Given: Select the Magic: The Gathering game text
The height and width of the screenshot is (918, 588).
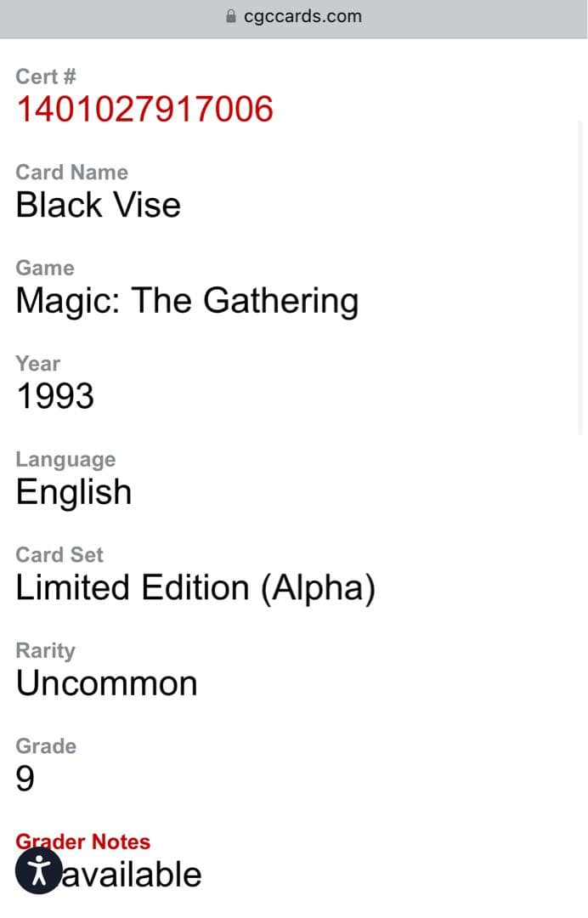Looking at the screenshot, I should pos(187,300).
